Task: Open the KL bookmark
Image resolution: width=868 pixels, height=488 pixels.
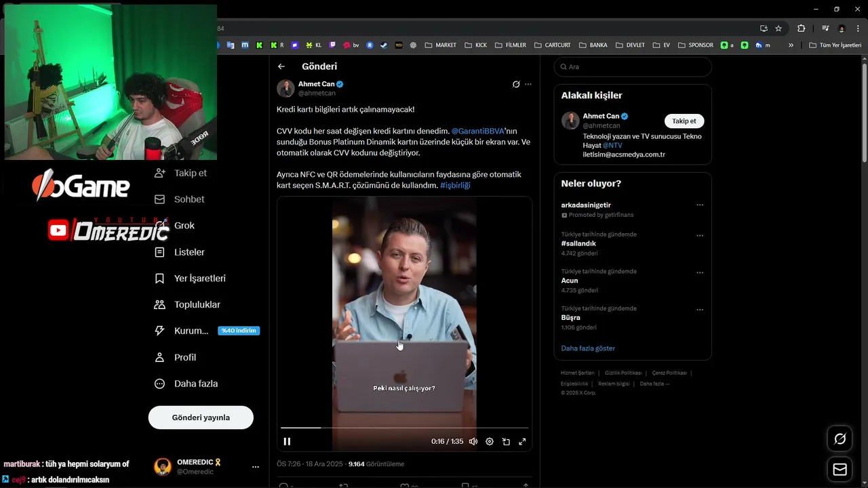Action: pyautogui.click(x=314, y=45)
